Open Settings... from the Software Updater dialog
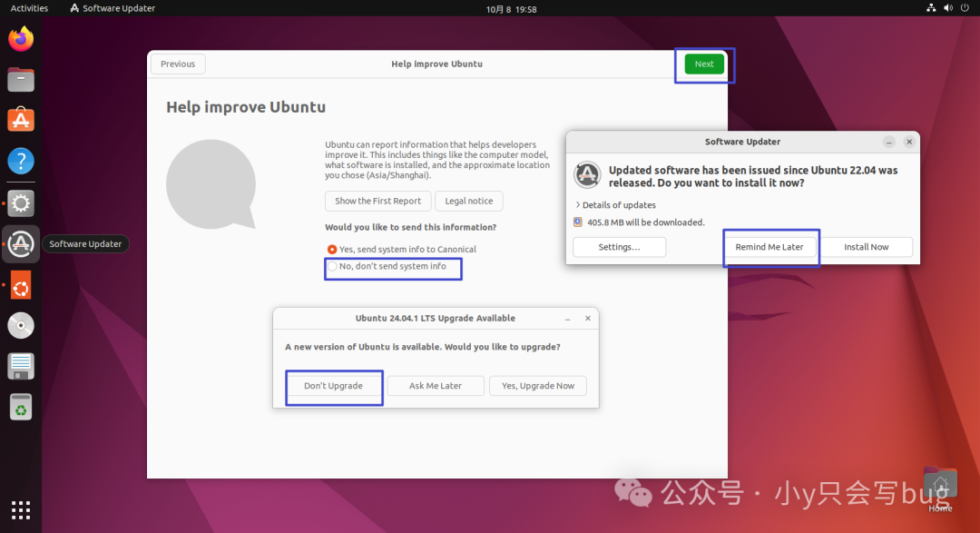The height and width of the screenshot is (533, 980). tap(619, 246)
